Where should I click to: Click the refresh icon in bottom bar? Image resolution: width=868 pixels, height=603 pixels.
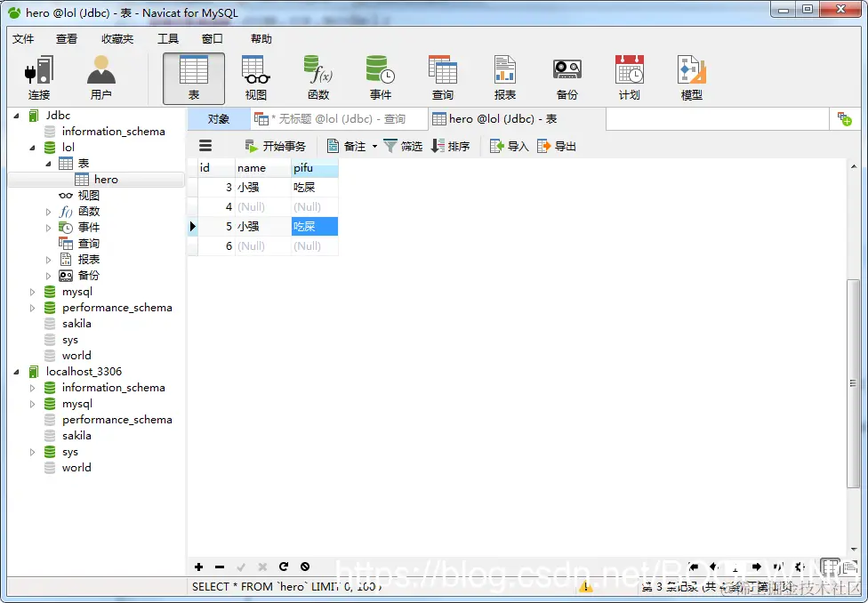[x=284, y=567]
